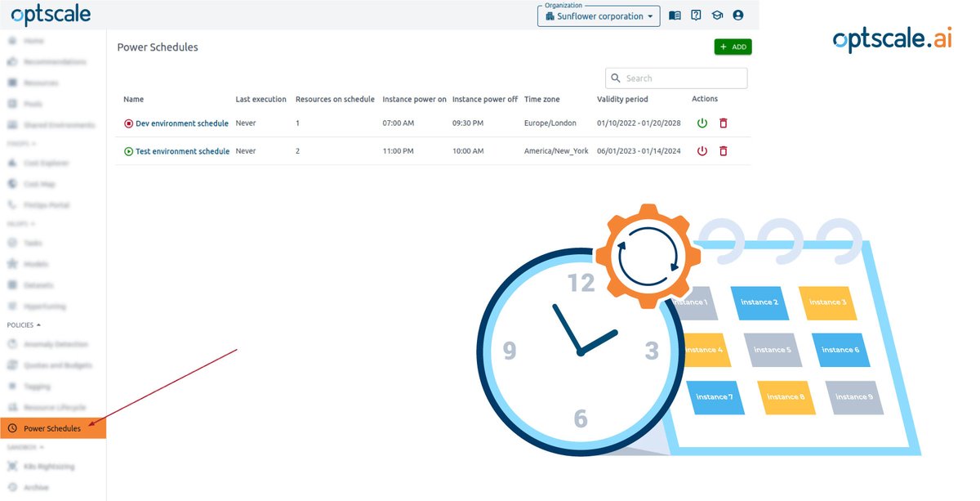Click the 10:00 AM power off value
This screenshot has width=980, height=501.
468,151
